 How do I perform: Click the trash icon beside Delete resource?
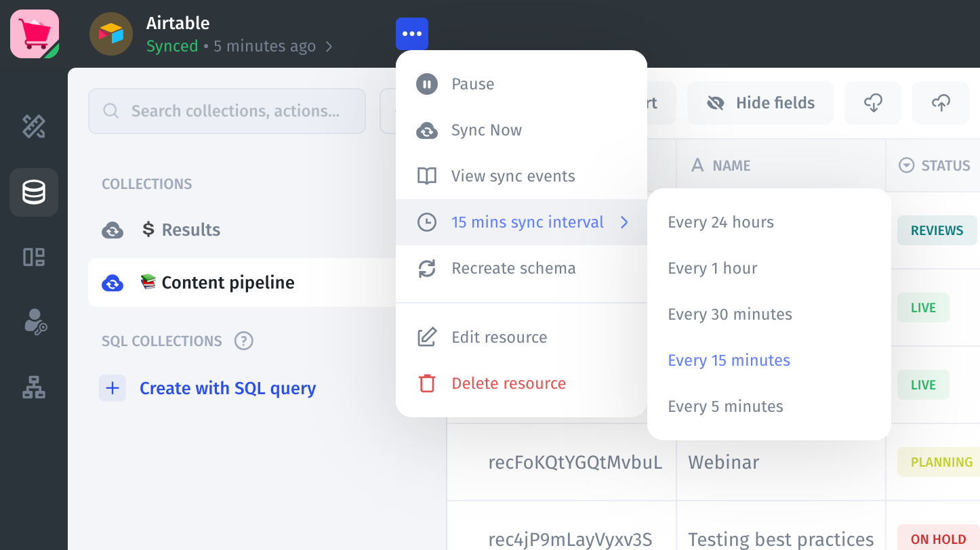(x=427, y=383)
